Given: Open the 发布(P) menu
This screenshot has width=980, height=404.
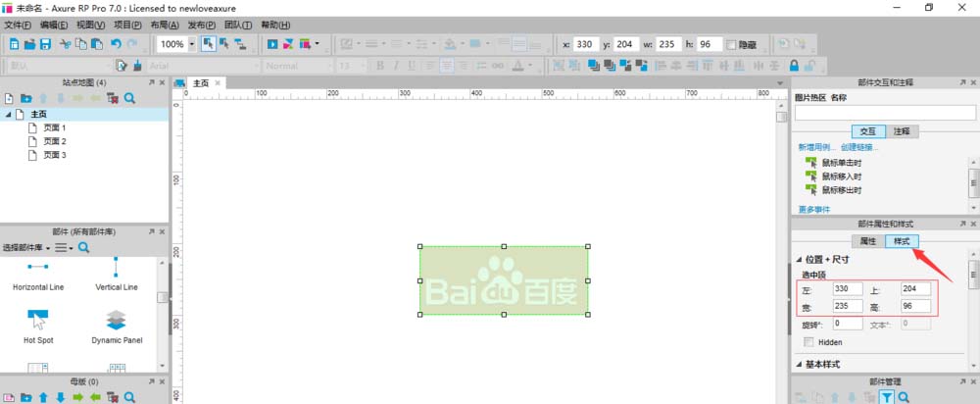Looking at the screenshot, I should [202, 25].
